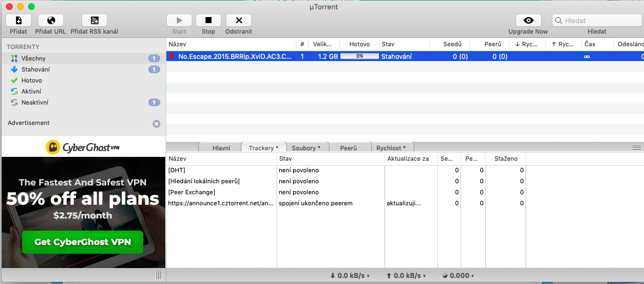Close the Advertisement panel
The width and height of the screenshot is (644, 284).
click(x=156, y=123)
